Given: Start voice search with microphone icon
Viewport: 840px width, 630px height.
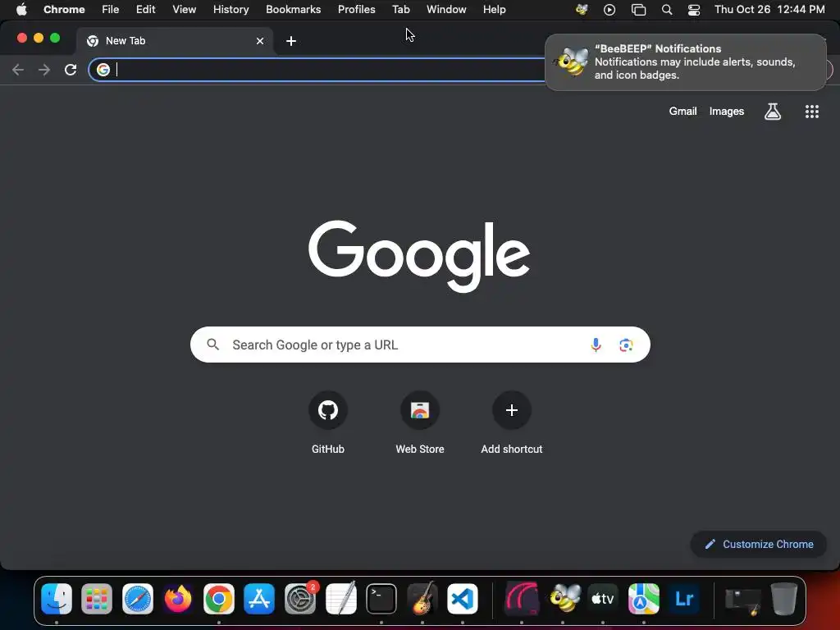Looking at the screenshot, I should (596, 345).
